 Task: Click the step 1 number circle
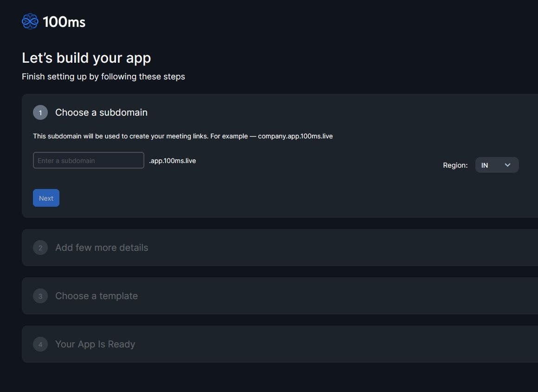coord(40,112)
